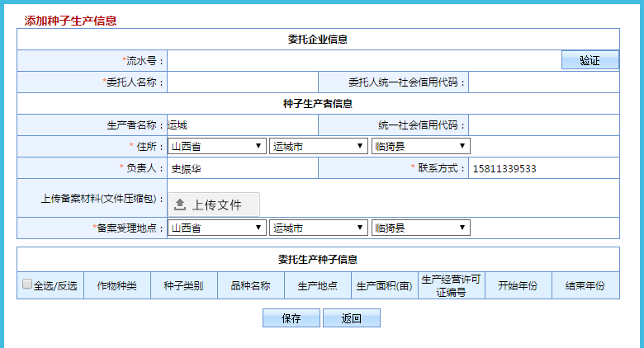Click the 生产地点 column header
Screen dimensions: 644x348
click(x=318, y=285)
